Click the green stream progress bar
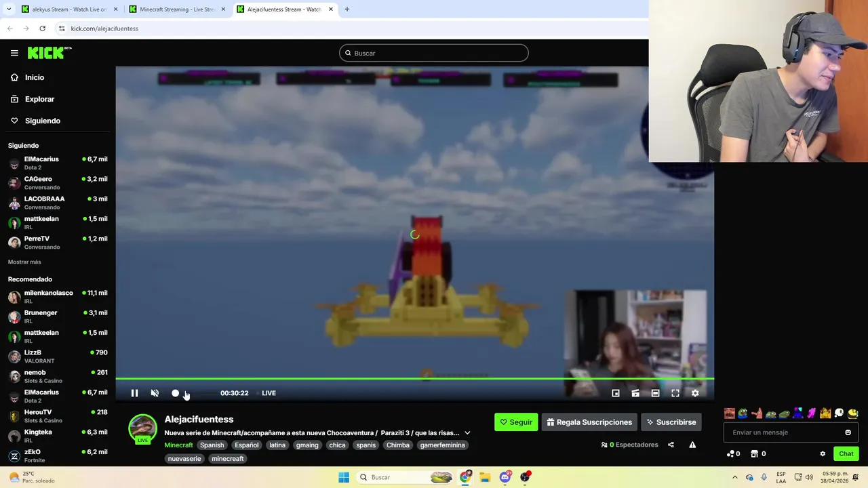 pos(414,379)
